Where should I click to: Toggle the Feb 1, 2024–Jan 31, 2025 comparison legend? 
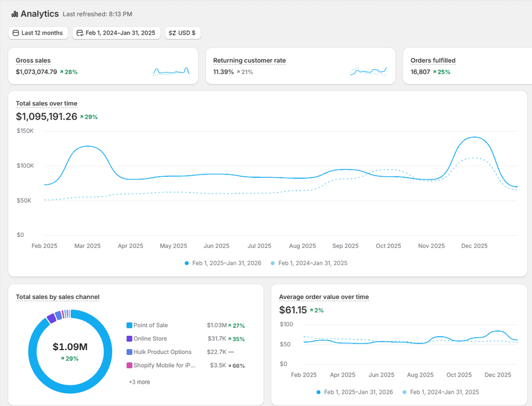click(x=311, y=263)
